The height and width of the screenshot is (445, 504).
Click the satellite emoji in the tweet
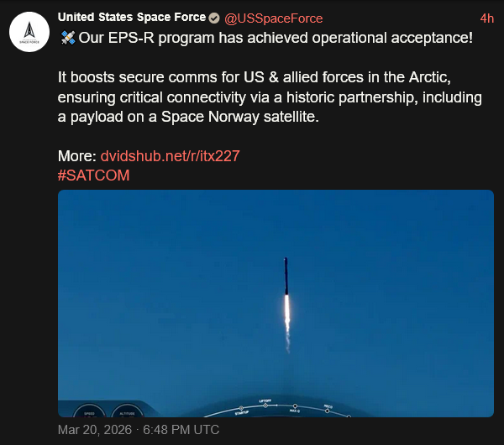pos(66,38)
